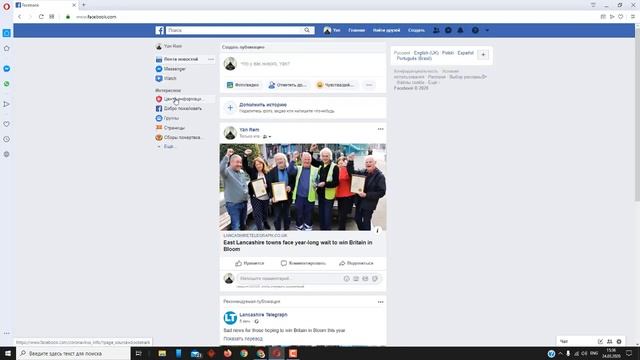
Task: Add sticker icon in comment field
Action: (x=375, y=279)
